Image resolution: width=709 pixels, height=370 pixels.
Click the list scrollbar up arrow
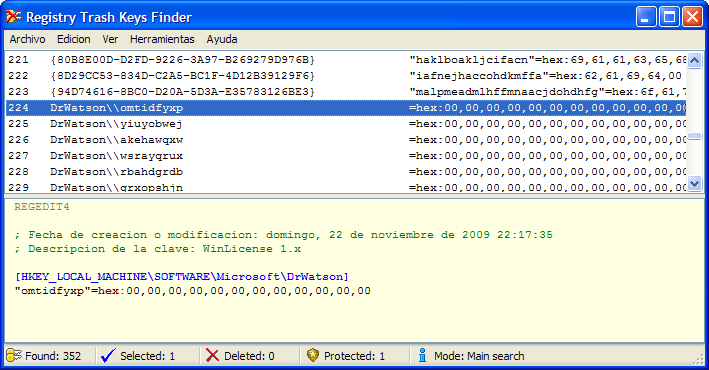pos(694,60)
